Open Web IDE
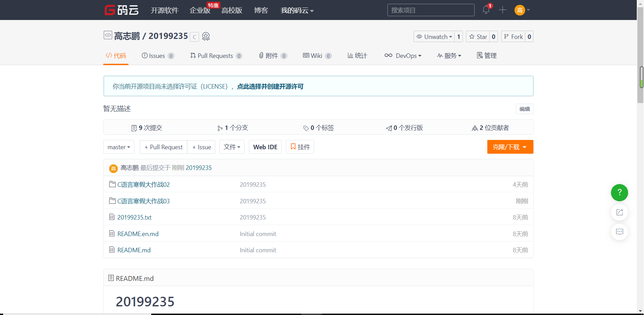Image resolution: width=644 pixels, height=315 pixels. tap(265, 147)
